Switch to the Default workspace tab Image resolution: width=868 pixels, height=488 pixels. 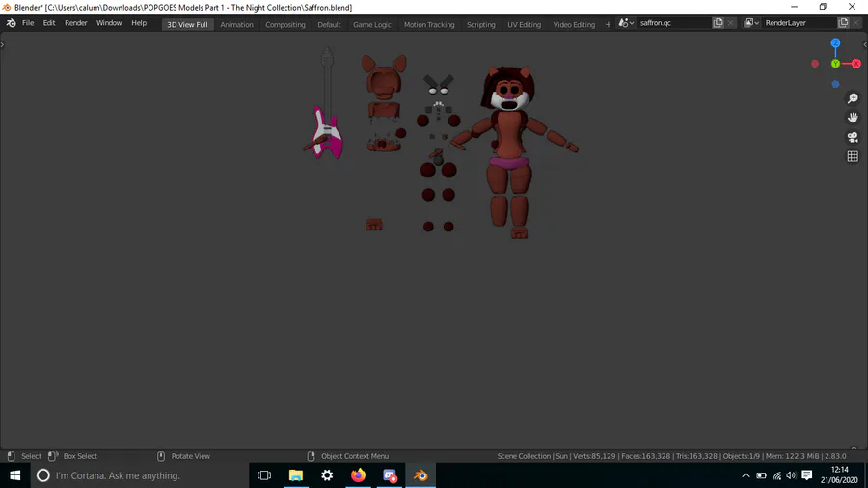[x=329, y=24]
